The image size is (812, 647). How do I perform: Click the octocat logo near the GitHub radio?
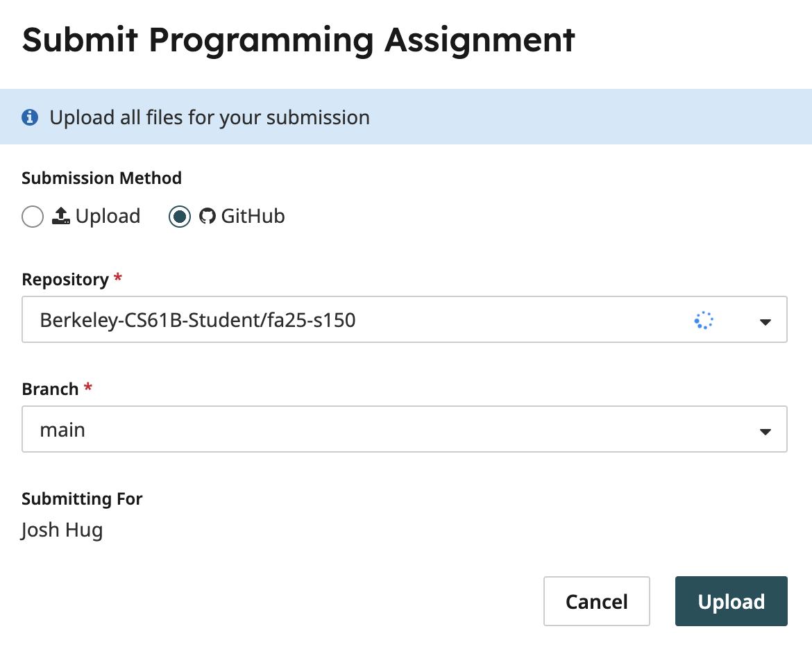pyautogui.click(x=207, y=216)
